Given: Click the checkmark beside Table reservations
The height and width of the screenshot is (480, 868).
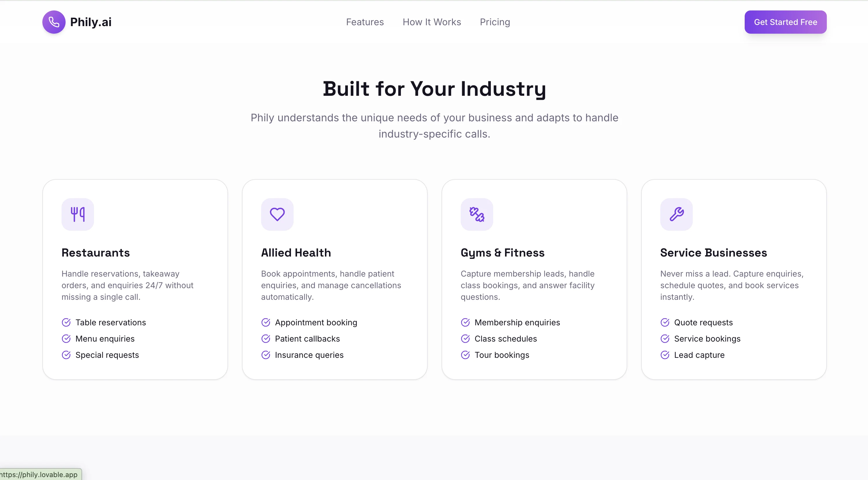Looking at the screenshot, I should [66, 323].
